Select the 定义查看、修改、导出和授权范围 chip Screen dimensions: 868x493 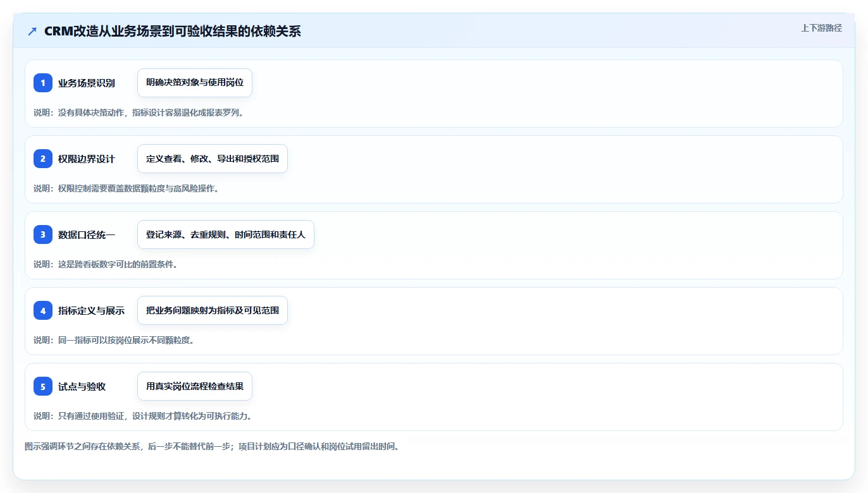click(x=213, y=159)
